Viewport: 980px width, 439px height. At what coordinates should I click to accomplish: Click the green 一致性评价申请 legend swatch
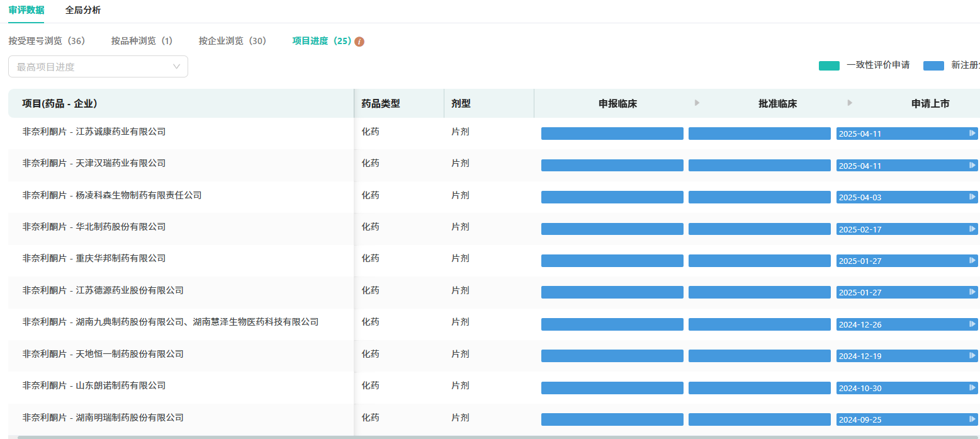coord(829,66)
